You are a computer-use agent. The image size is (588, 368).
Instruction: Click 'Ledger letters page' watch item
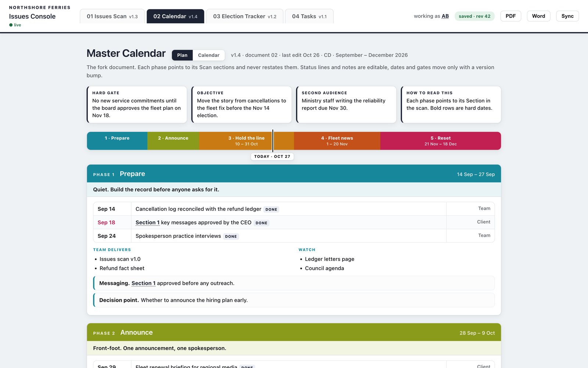coord(330,259)
